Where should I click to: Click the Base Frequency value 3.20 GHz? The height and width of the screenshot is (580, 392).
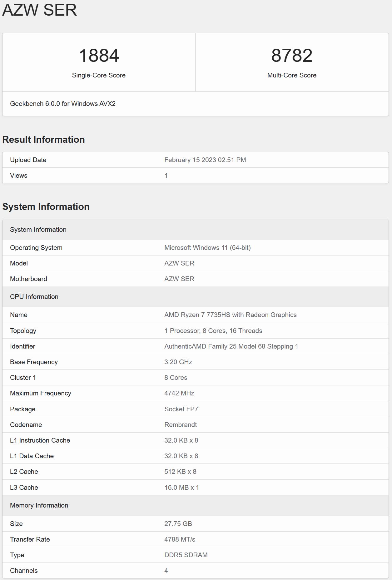178,362
